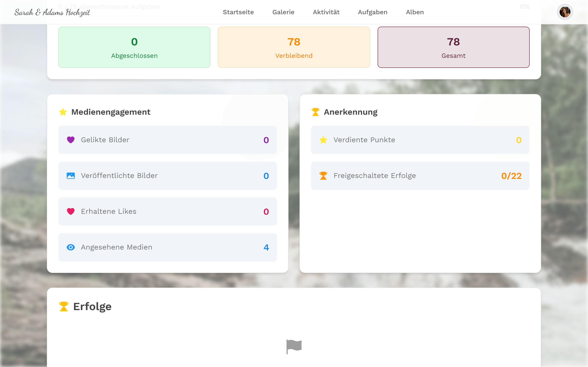The width and height of the screenshot is (588, 367).
Task: Open the Galerie navigation item
Action: [283, 12]
